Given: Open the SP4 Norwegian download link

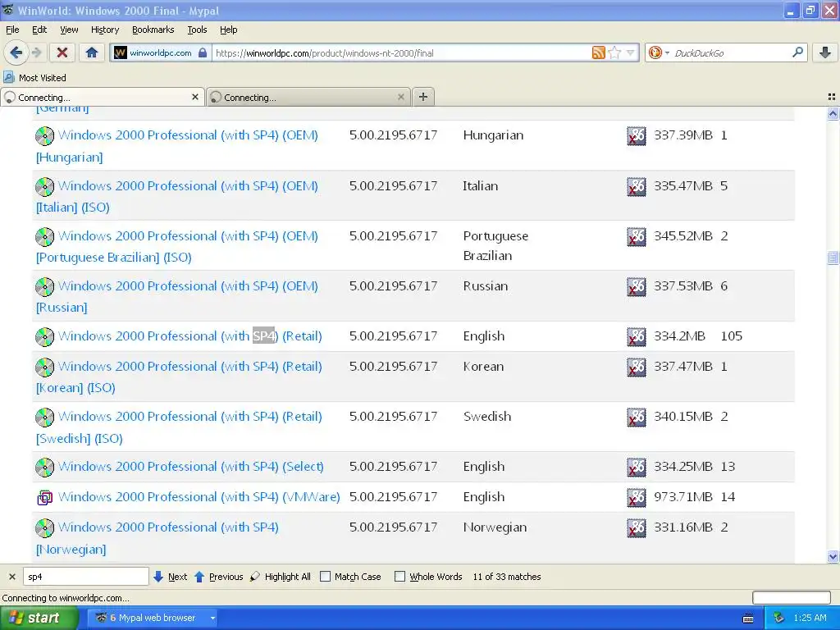Looking at the screenshot, I should (157, 538).
